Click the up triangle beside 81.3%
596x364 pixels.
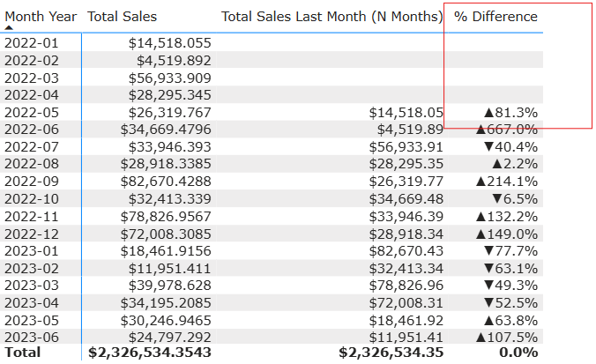(490, 113)
